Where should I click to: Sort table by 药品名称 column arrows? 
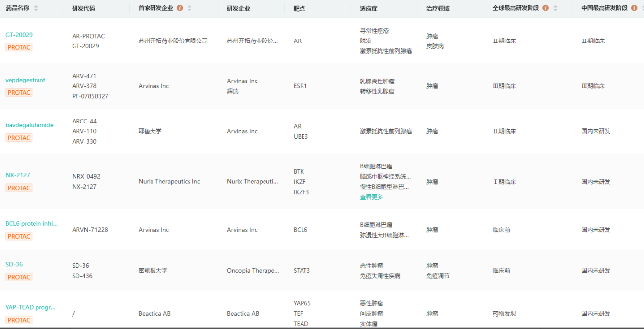click(x=36, y=8)
